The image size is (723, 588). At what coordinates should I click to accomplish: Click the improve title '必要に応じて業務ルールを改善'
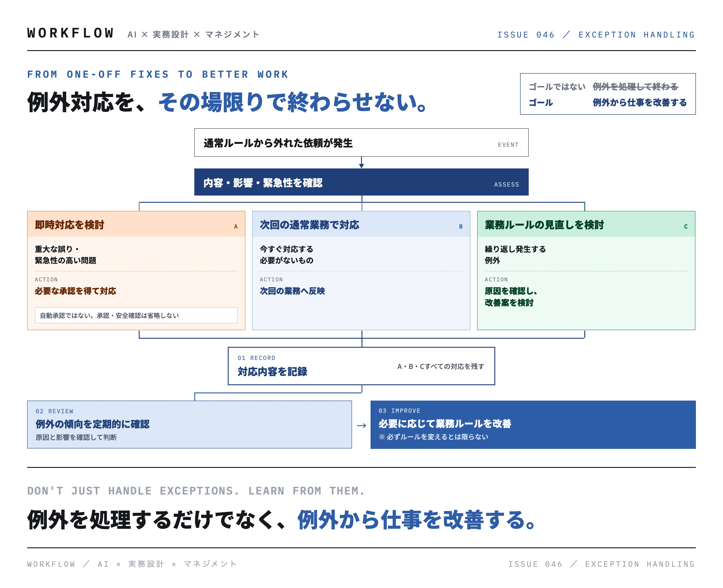445,424
